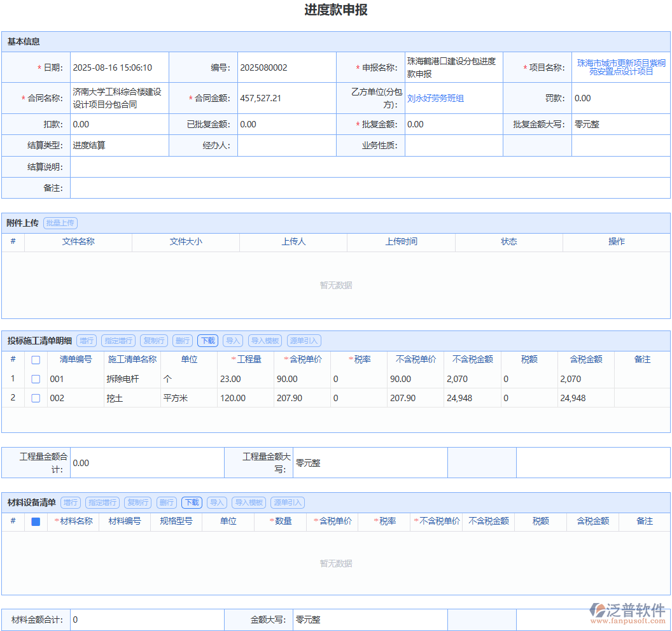Viewport: 672px width, 631px height.
Task: Click 下载 in 投标施工清单明细
Action: coord(207,340)
